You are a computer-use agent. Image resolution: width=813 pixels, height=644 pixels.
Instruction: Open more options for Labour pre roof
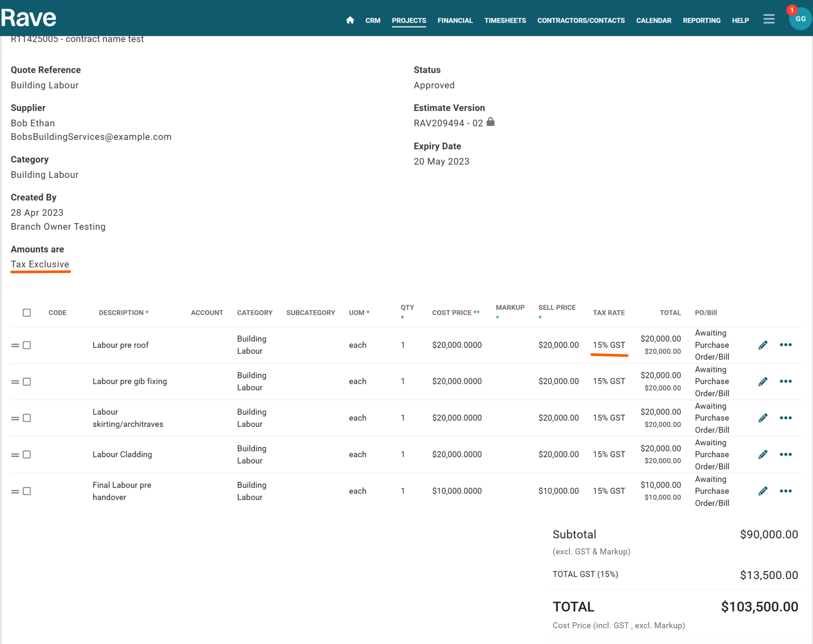pos(785,345)
